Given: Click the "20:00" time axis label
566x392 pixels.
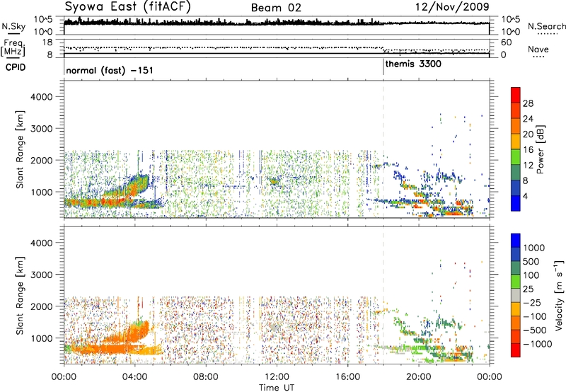Looking at the screenshot, I should (x=419, y=377).
